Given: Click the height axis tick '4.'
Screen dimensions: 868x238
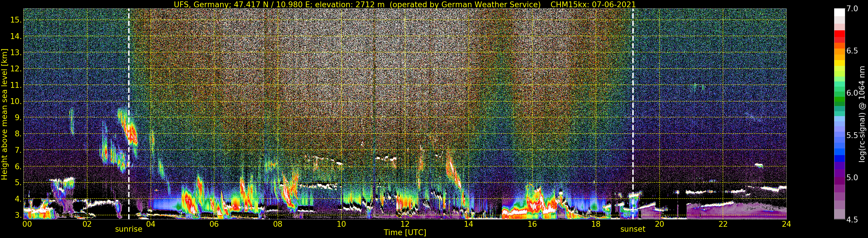Looking at the screenshot, I should 18,199.
